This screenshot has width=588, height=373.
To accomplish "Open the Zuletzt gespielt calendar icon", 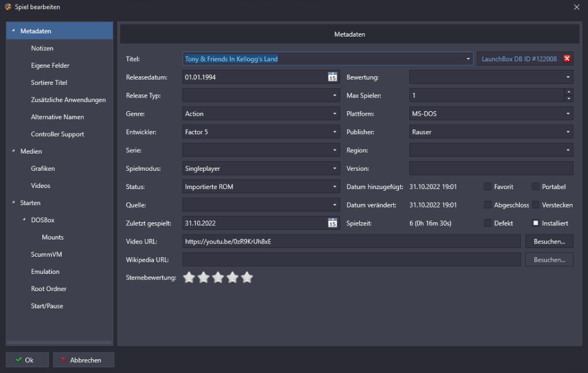I will (333, 223).
